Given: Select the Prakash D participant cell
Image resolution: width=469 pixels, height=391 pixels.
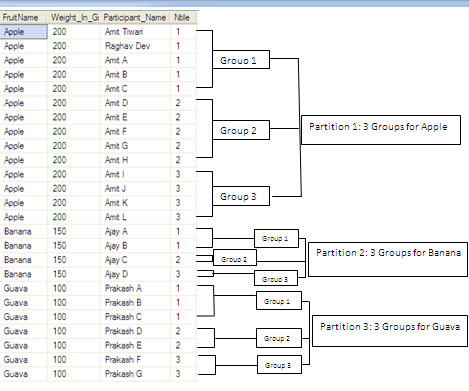Looking at the screenshot, I should (135, 331).
